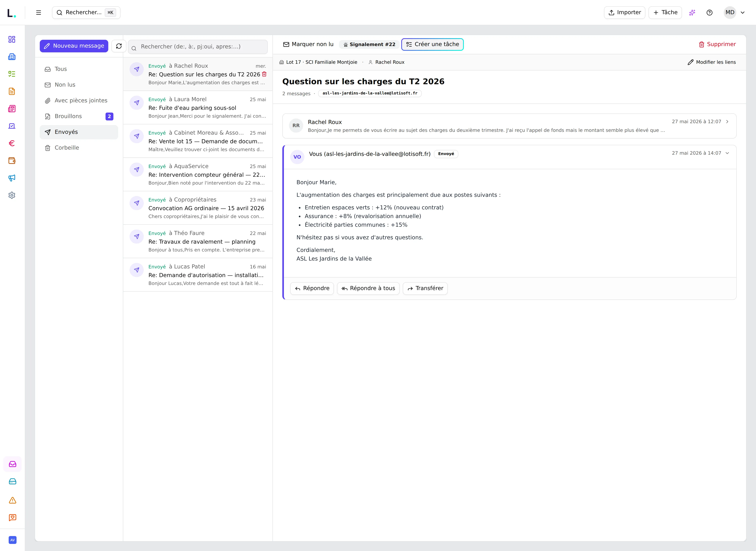756x551 pixels.
Task: Open the pink newspaper icon in sidebar
Action: pyautogui.click(x=12, y=109)
